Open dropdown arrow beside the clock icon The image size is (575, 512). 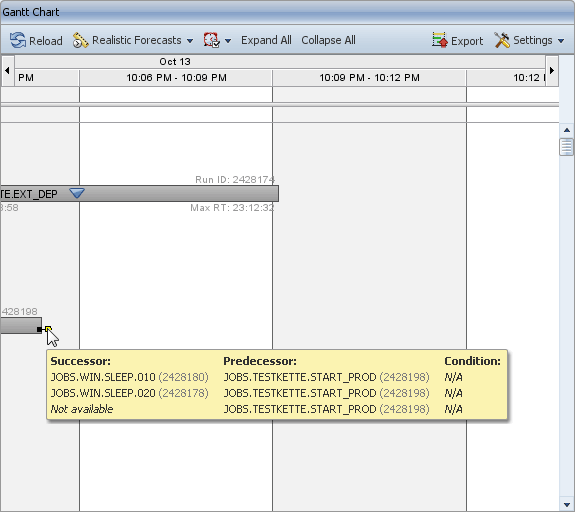click(x=228, y=41)
